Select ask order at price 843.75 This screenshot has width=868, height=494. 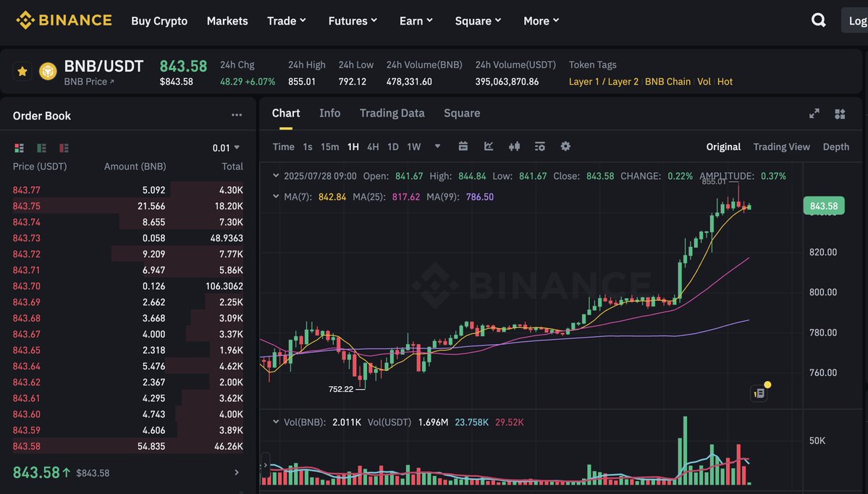tap(128, 206)
